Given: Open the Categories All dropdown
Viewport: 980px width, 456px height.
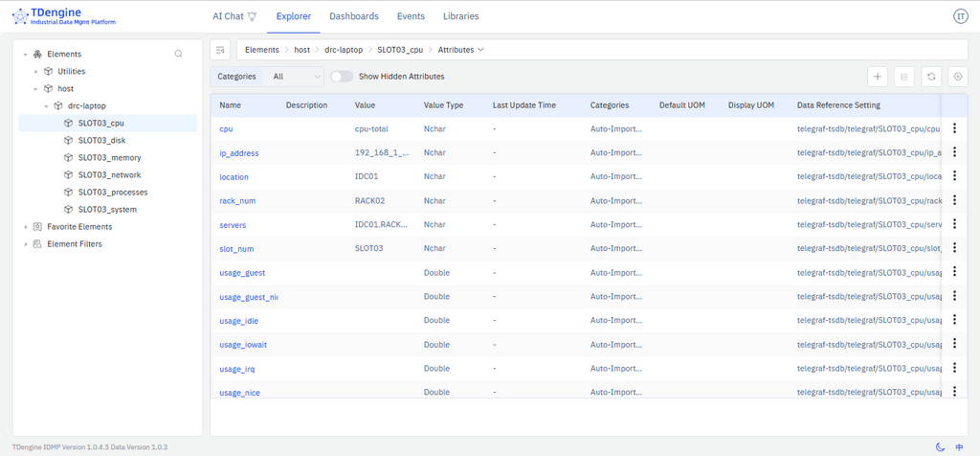Looking at the screenshot, I should point(297,77).
